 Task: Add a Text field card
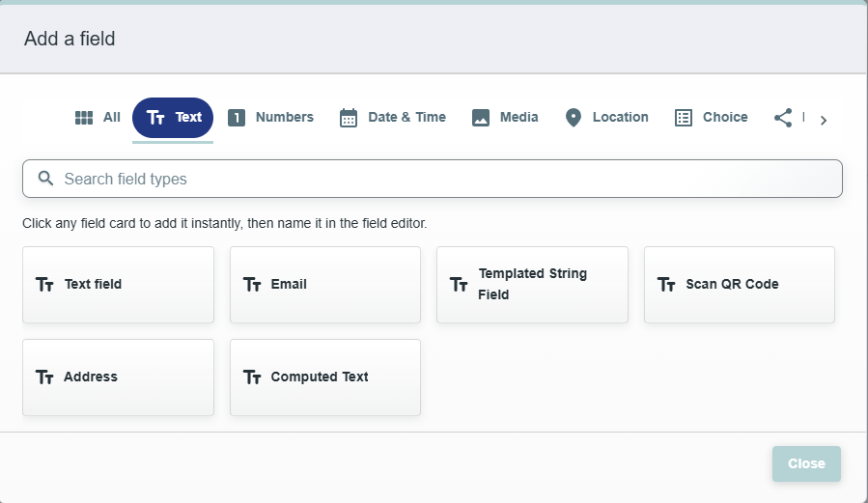click(x=118, y=285)
